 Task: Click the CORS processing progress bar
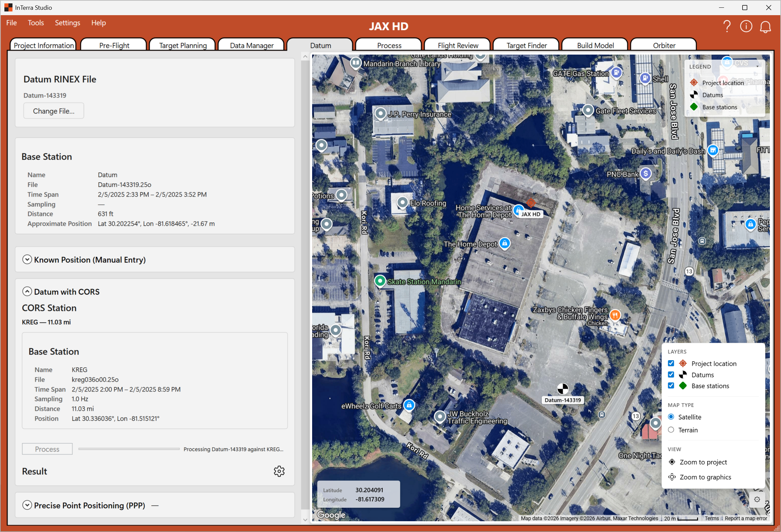(x=129, y=449)
